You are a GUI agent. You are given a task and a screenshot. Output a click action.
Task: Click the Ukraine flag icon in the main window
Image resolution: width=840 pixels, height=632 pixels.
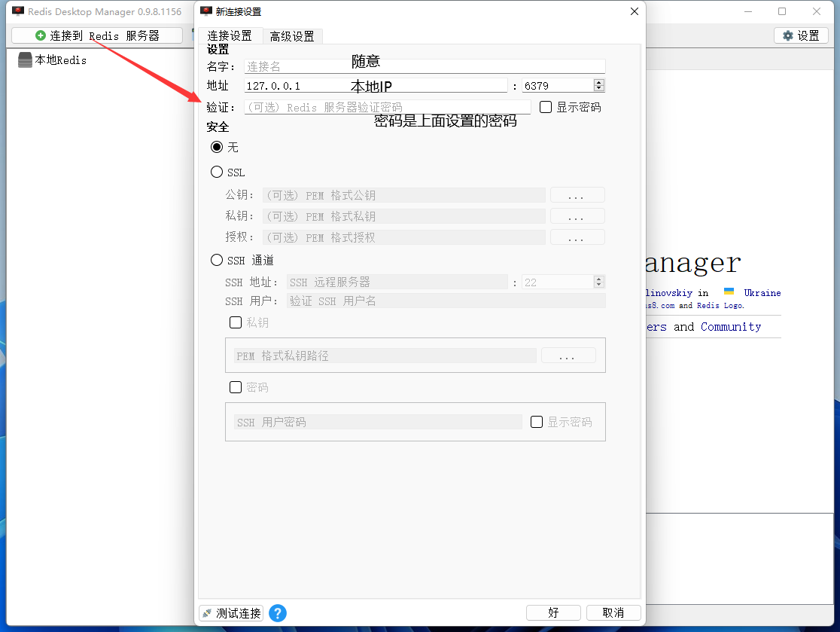(729, 292)
